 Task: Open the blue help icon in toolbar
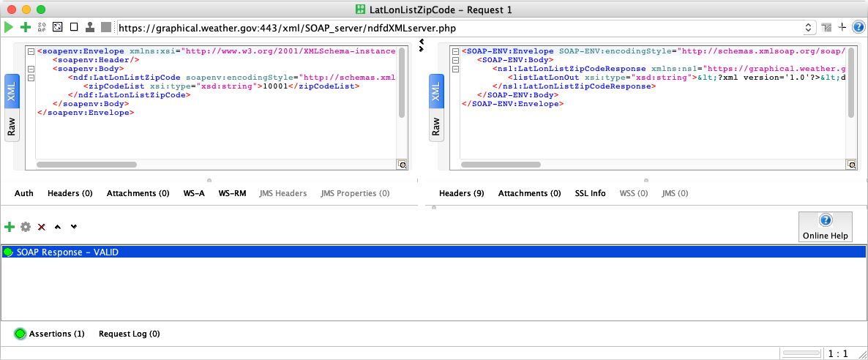[859, 27]
